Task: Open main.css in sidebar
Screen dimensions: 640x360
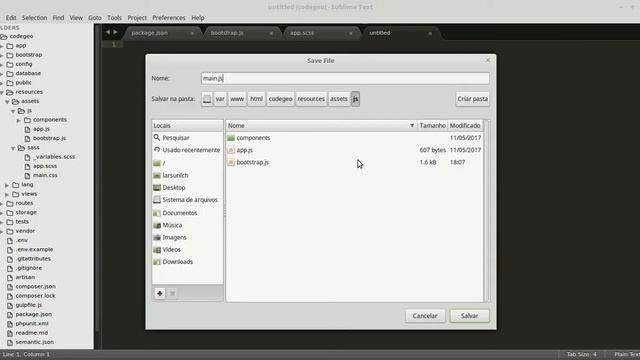Action: (41, 176)
